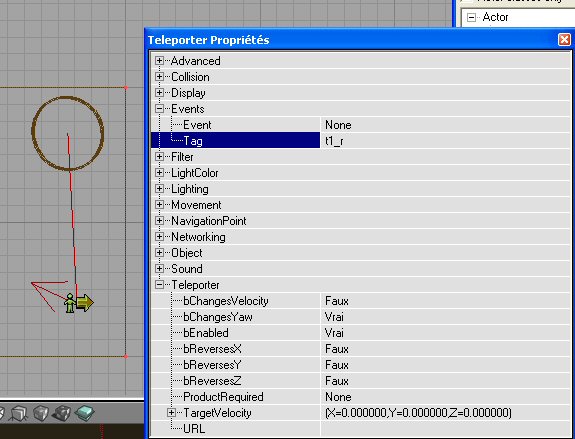
Task: Select the TargetVelocity vector value text
Action: [x=418, y=413]
